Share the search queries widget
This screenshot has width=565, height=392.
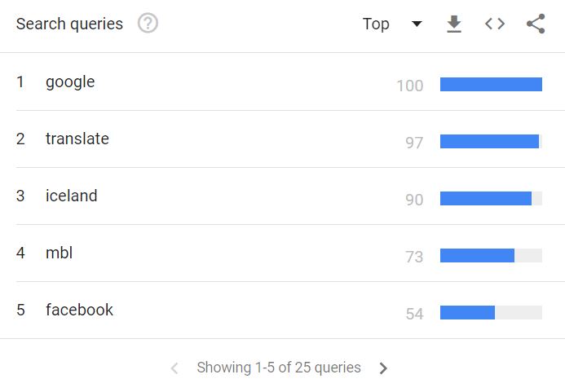[x=536, y=24]
